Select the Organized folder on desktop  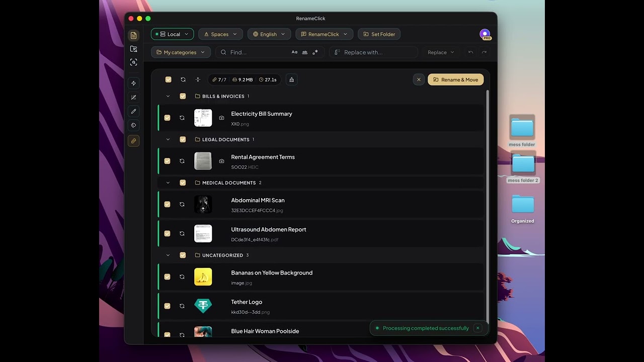pyautogui.click(x=523, y=209)
